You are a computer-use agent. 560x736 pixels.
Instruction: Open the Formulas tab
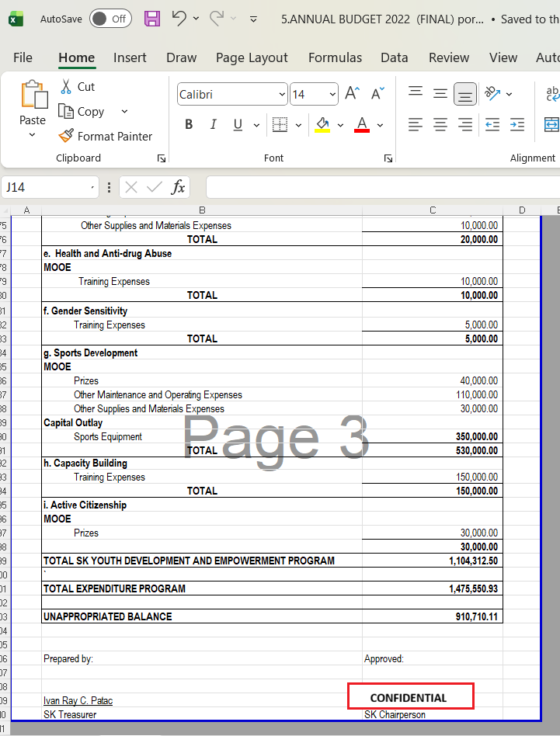[x=336, y=57]
